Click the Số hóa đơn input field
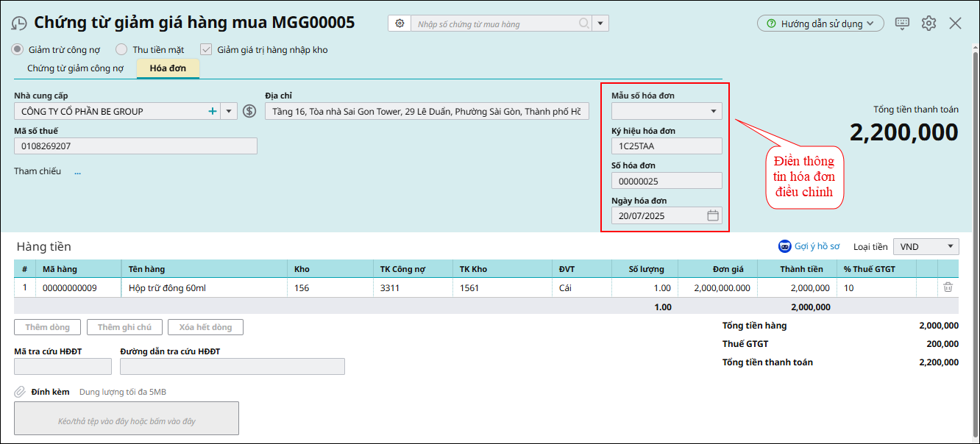Image resolution: width=980 pixels, height=444 pixels. coord(667,181)
